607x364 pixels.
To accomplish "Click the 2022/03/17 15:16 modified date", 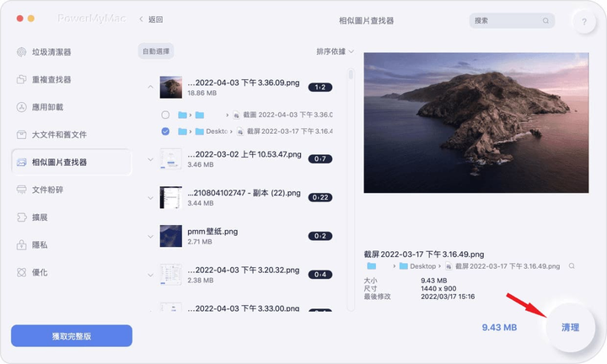I will click(448, 297).
